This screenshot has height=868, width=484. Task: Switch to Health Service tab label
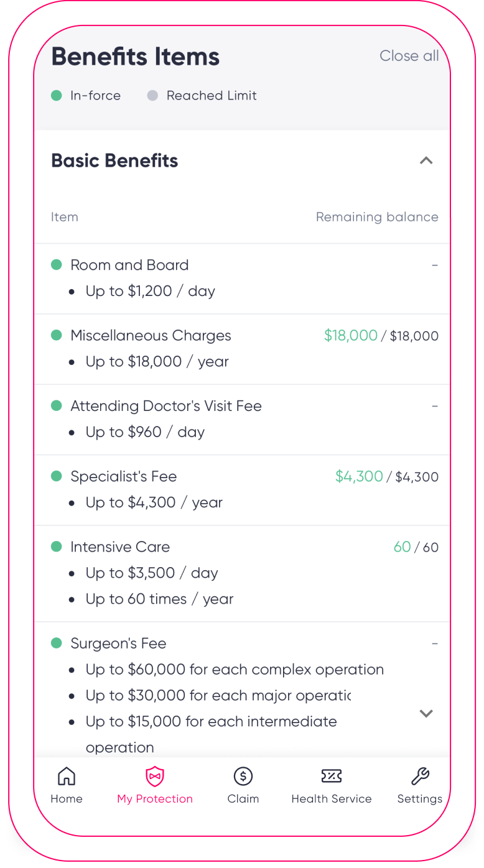click(332, 799)
